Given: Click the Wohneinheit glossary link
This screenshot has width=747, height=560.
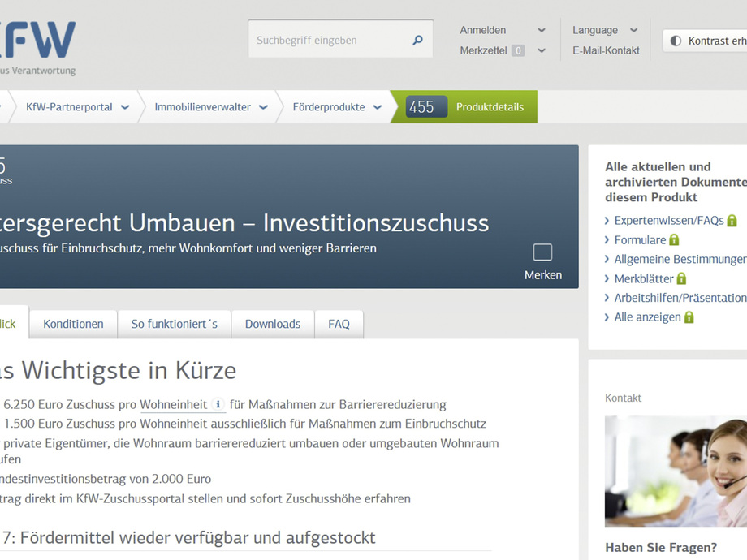Looking at the screenshot, I should click(x=174, y=404).
